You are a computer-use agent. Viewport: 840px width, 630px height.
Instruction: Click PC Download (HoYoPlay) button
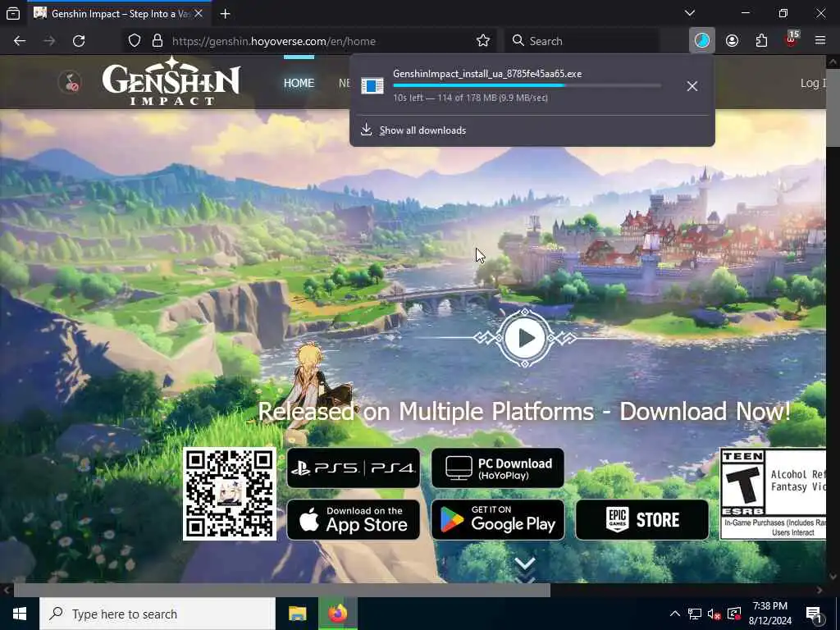(498, 468)
